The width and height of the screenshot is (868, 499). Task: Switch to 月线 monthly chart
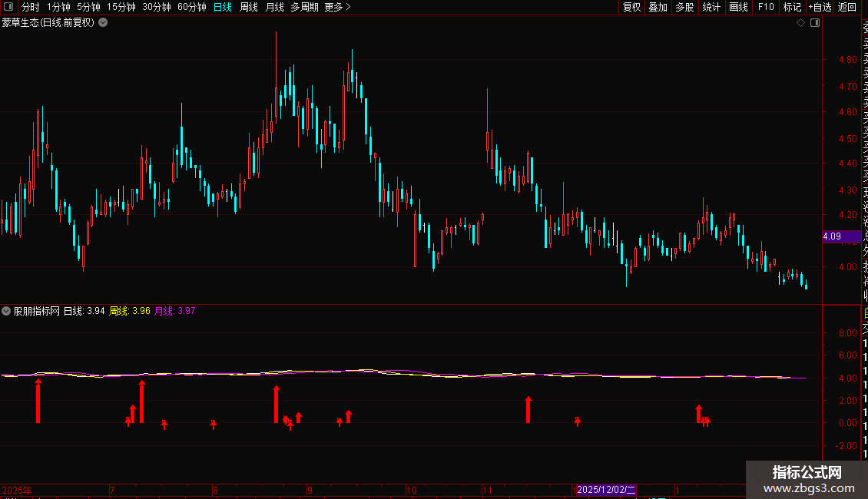(x=274, y=7)
